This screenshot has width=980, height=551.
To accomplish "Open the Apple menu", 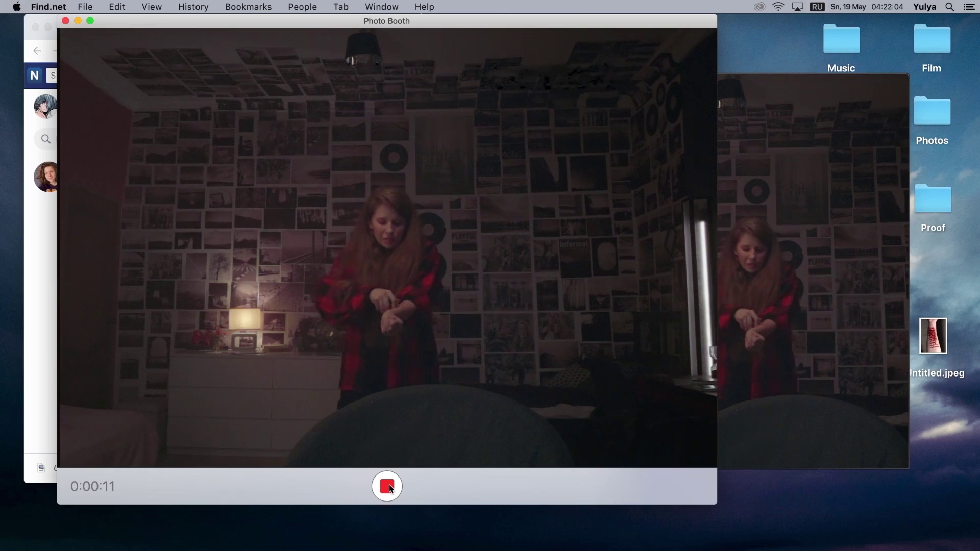I will click(x=16, y=7).
